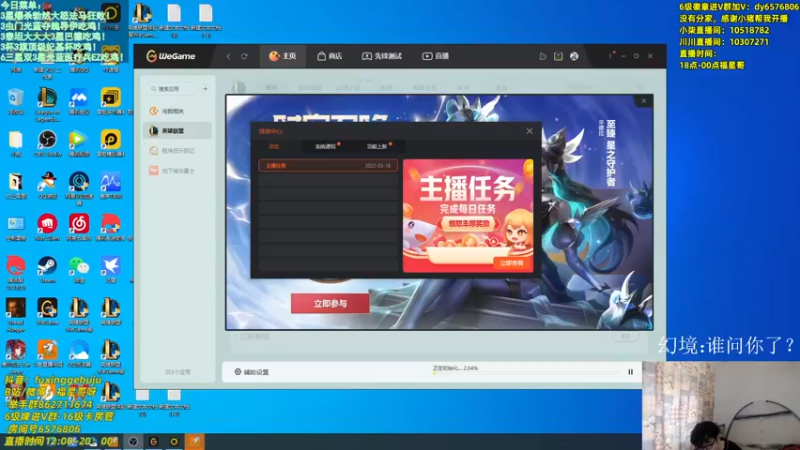Screen dimensions: 800x450
Task: Open the WeGame desktop shortcut
Action: point(47,312)
